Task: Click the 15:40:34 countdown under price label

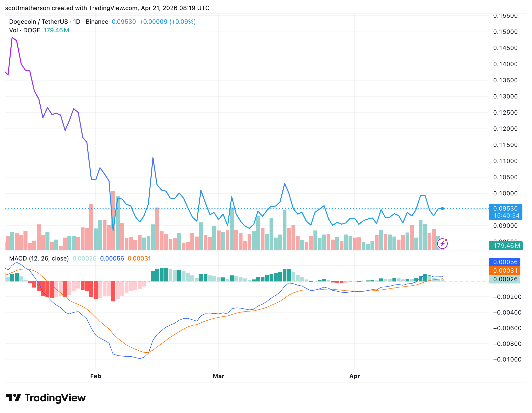Action: (506, 216)
